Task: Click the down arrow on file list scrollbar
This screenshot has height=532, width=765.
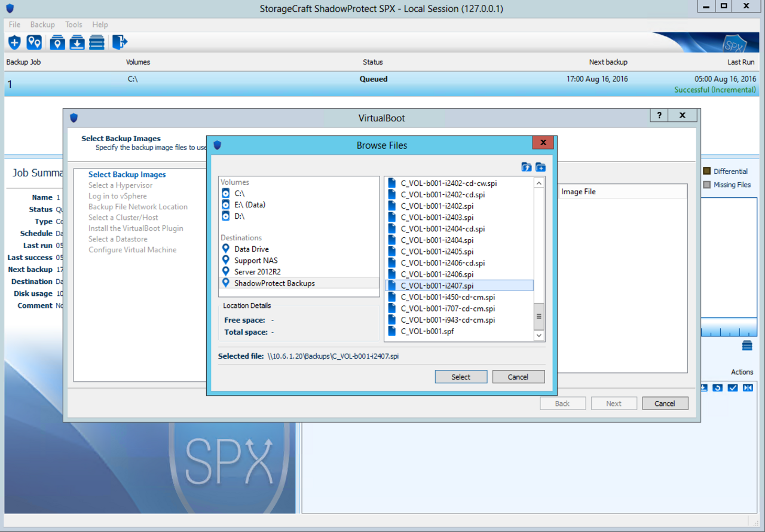Action: click(x=538, y=335)
